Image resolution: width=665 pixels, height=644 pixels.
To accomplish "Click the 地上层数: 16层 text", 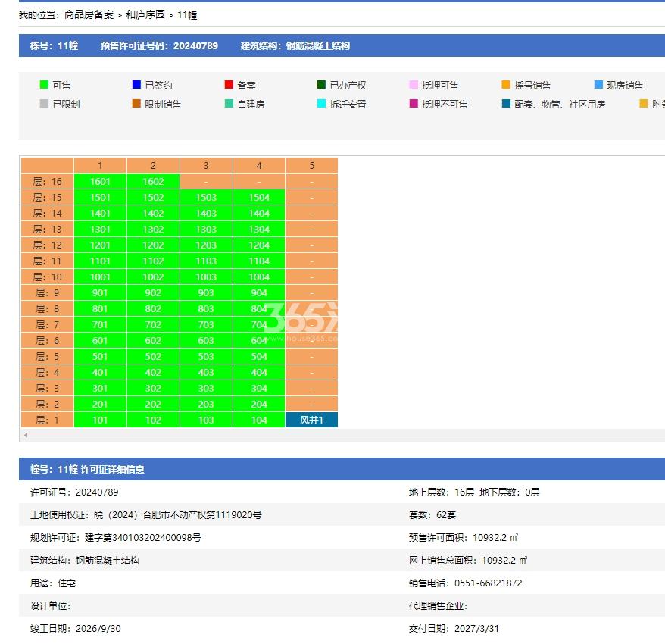I will [442, 492].
